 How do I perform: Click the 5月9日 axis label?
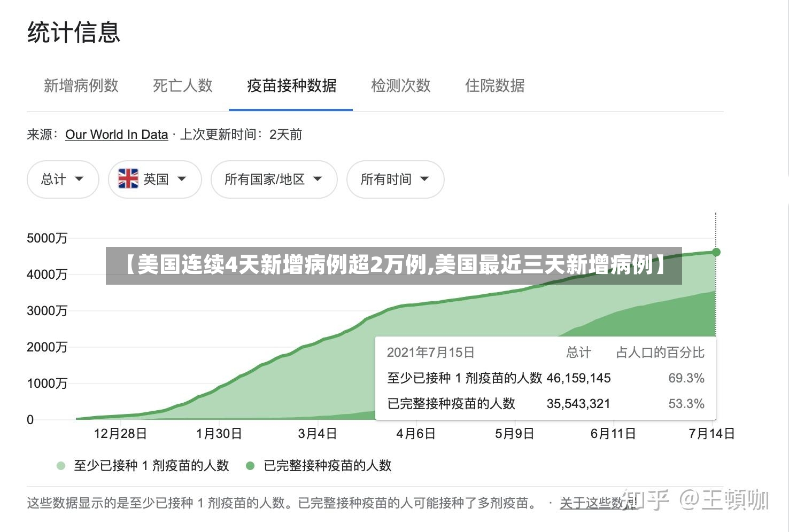click(514, 434)
